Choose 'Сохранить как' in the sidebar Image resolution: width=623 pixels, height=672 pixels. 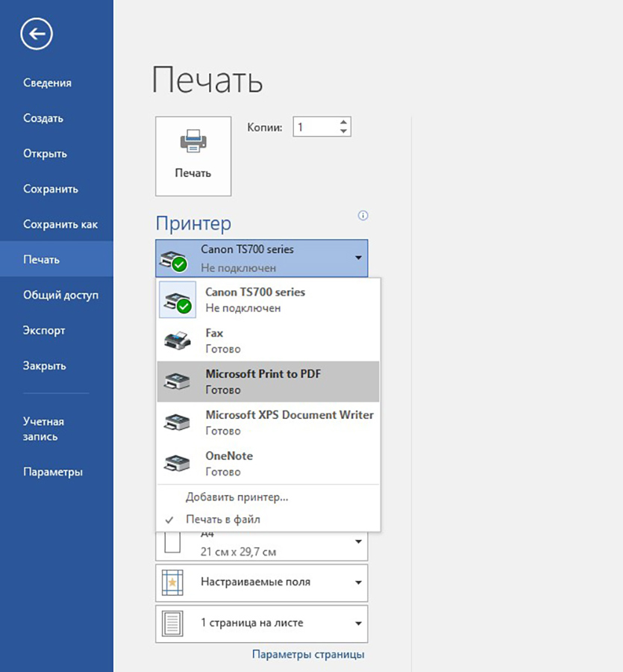click(x=60, y=224)
